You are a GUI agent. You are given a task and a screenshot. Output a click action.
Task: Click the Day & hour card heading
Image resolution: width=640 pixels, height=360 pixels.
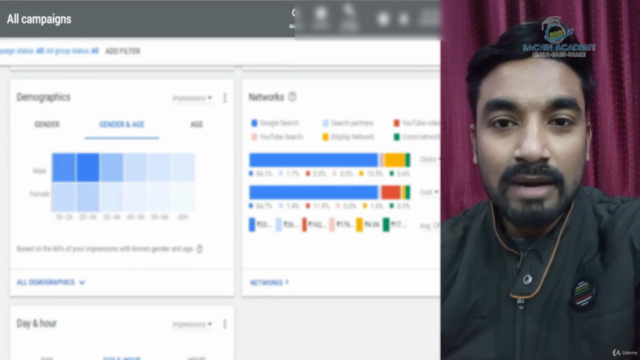[36, 323]
